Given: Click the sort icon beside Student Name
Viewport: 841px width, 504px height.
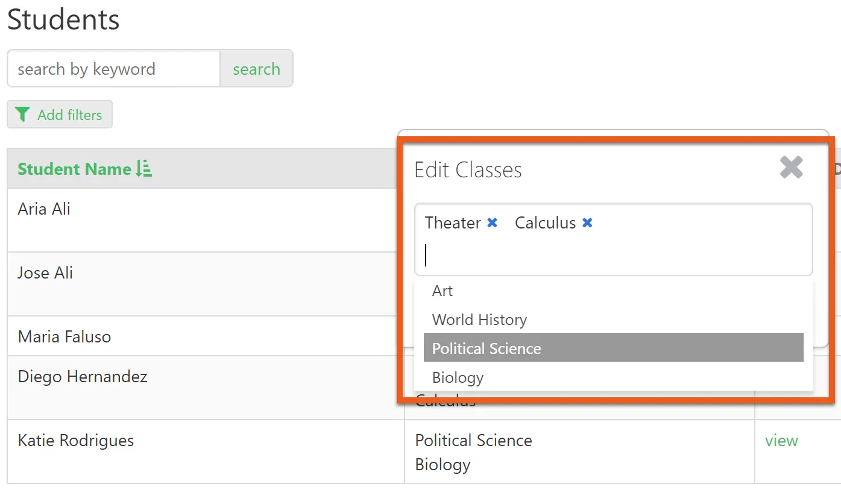Looking at the screenshot, I should (x=143, y=169).
